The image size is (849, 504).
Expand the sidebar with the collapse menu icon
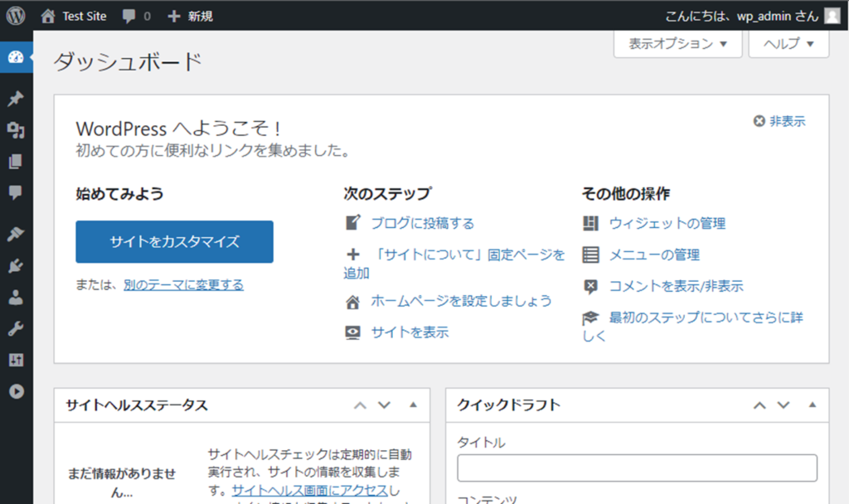coord(16,392)
